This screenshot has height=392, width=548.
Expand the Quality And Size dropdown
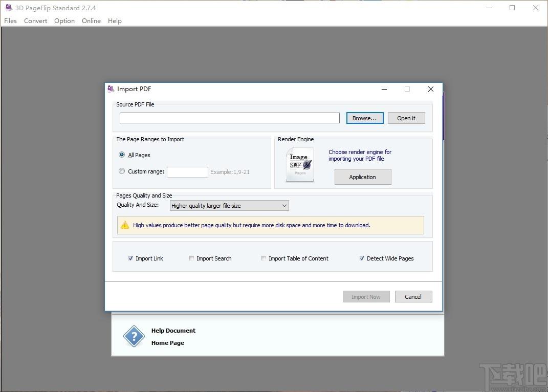tap(229, 206)
